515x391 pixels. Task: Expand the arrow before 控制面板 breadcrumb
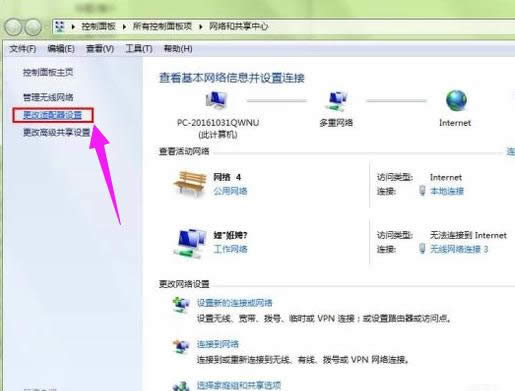tap(73, 27)
